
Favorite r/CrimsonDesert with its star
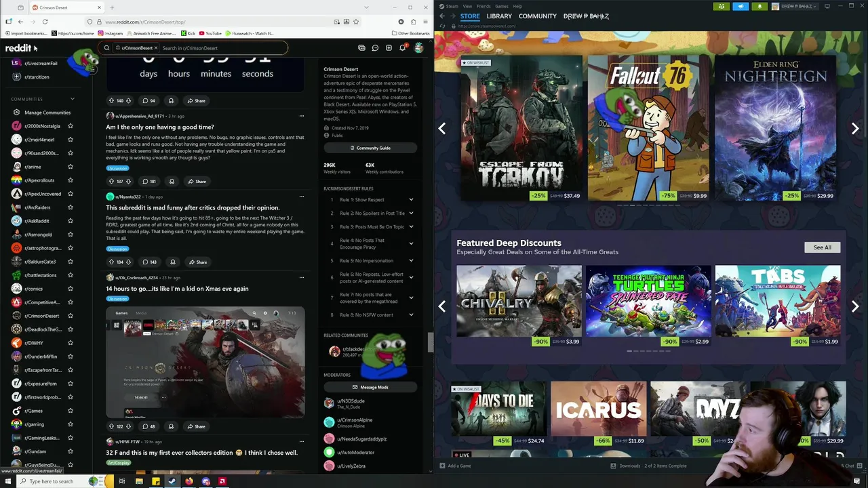click(x=71, y=316)
